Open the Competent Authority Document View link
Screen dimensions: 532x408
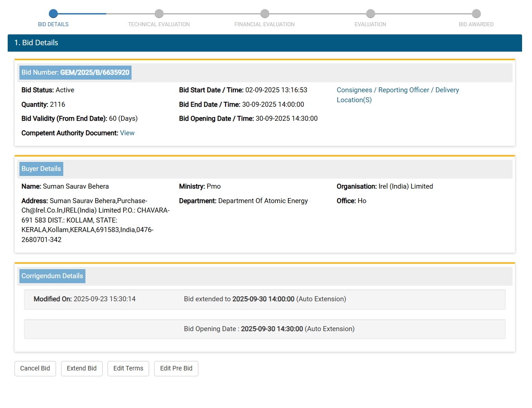coord(127,133)
